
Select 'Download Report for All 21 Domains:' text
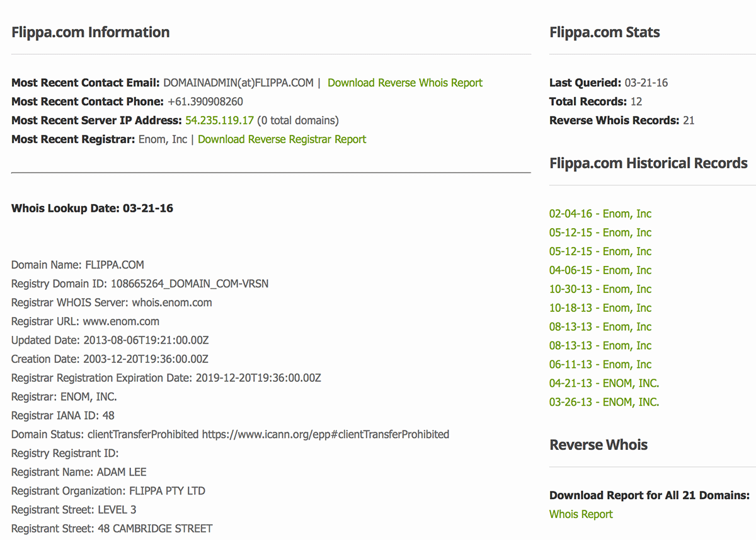pos(650,495)
